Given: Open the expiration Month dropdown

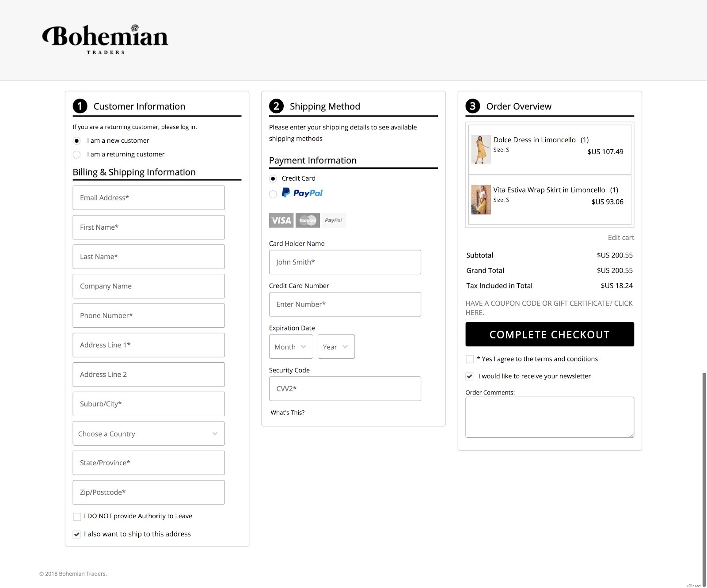Looking at the screenshot, I should (290, 346).
